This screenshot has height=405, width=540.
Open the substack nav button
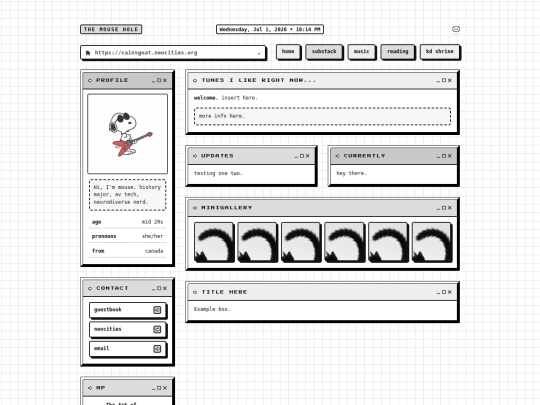coord(324,52)
